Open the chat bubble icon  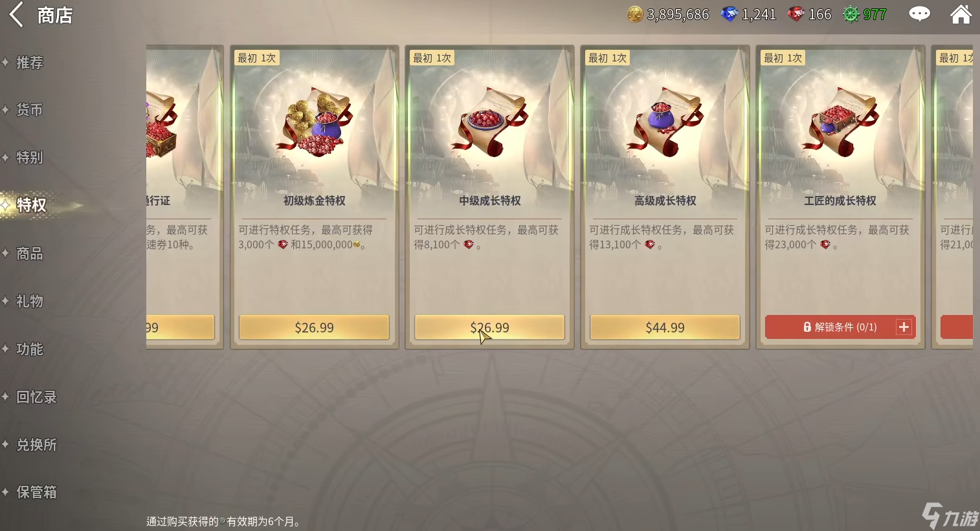[919, 14]
